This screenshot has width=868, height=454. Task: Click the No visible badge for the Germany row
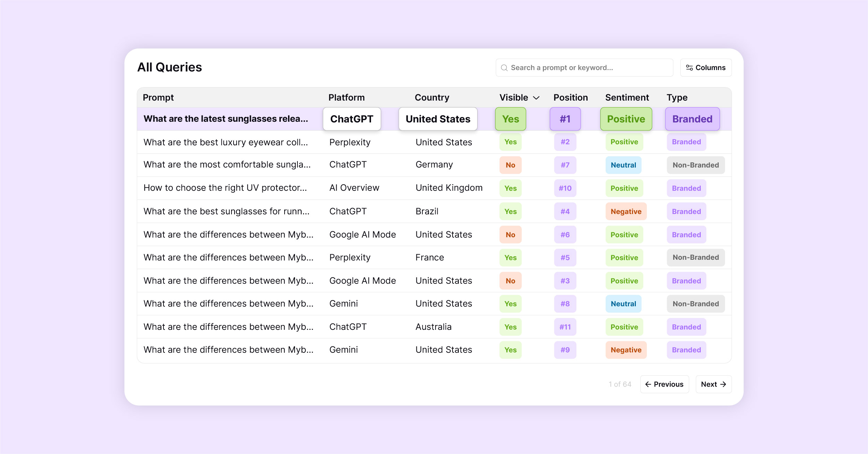click(510, 165)
